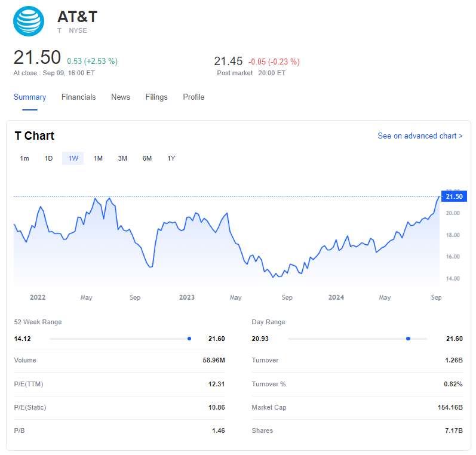Open the See on advanced chart link

coord(420,136)
